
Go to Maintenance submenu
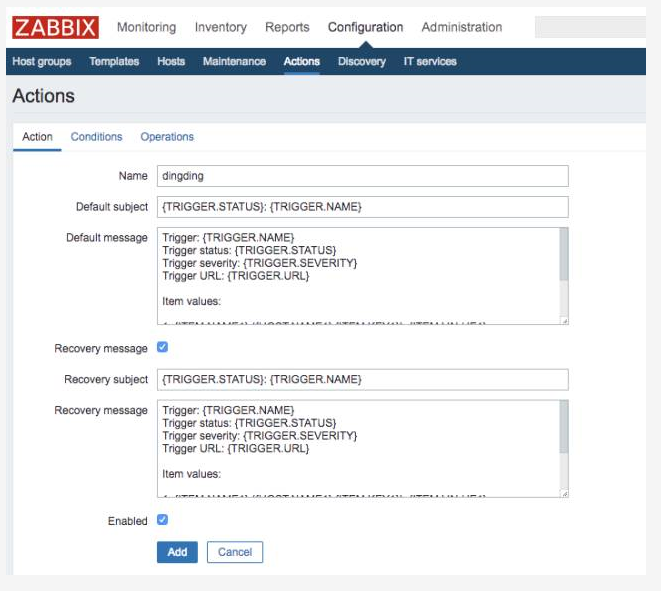tap(234, 62)
